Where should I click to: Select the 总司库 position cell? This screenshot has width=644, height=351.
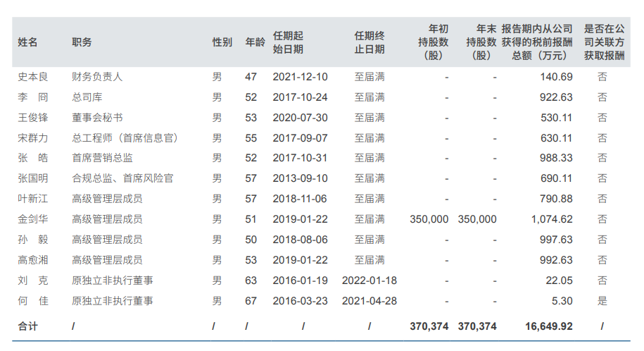pyautogui.click(x=87, y=97)
